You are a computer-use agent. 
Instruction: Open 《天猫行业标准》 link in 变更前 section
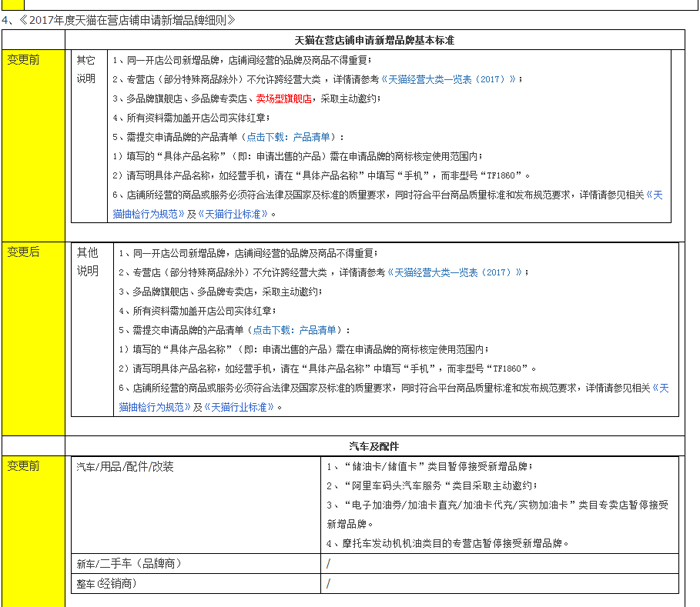coord(233,214)
